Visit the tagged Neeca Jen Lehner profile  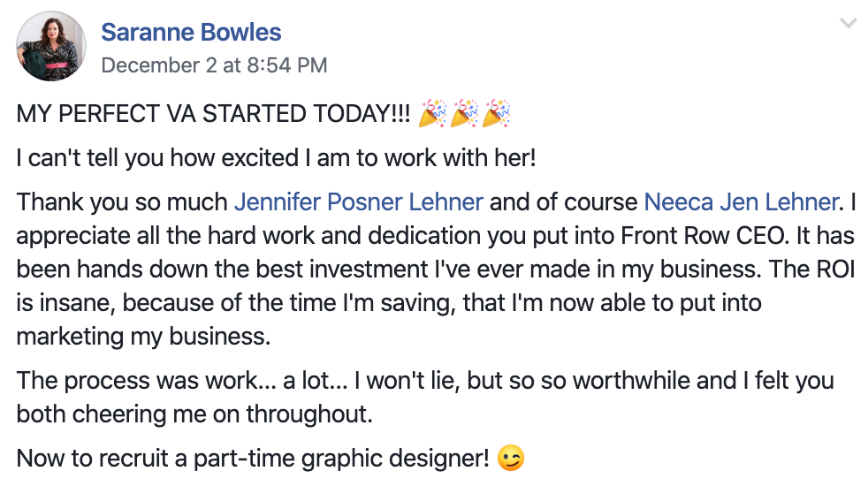[x=740, y=202]
